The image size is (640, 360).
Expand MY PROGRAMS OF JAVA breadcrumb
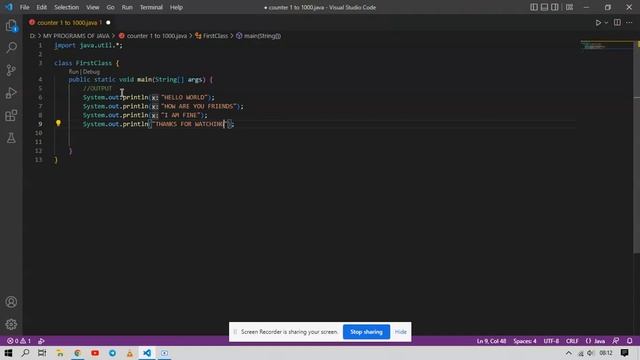tap(76, 36)
